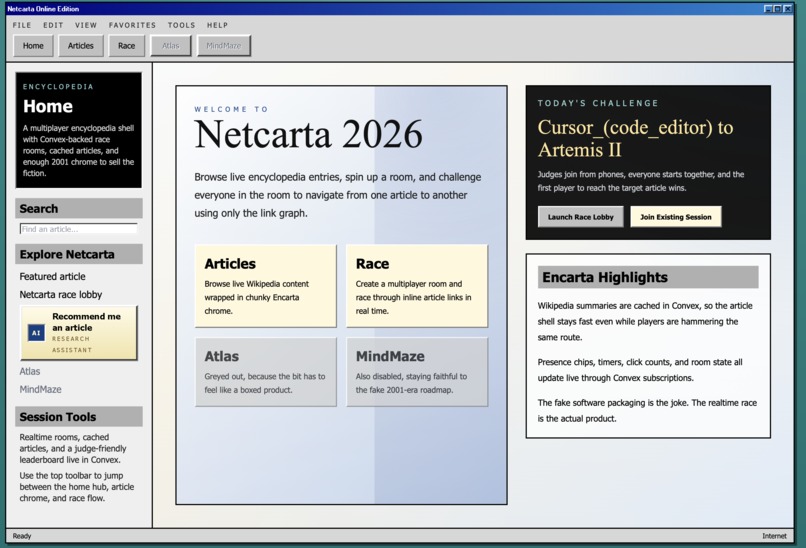This screenshot has height=548, width=806.
Task: Click the Ready status bar text
Action: tap(22, 536)
